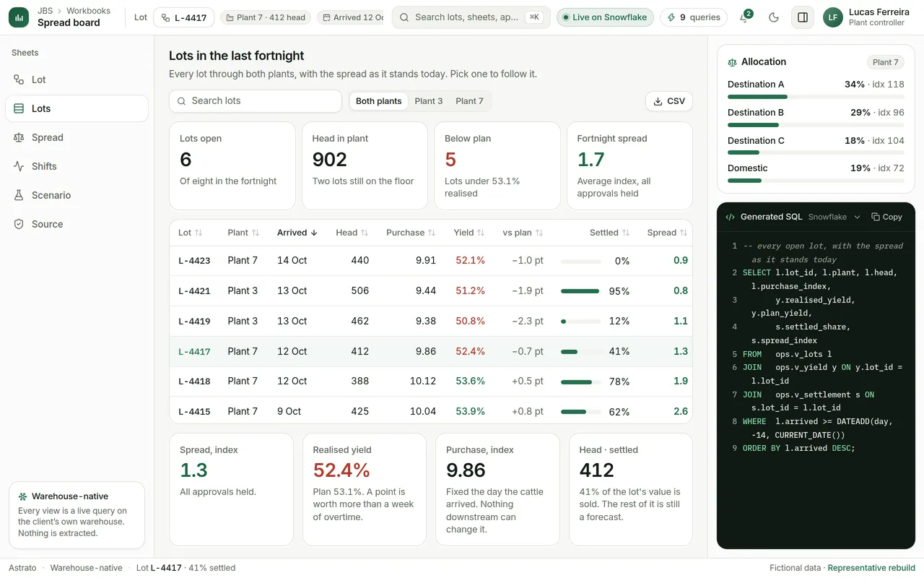Click the L-4421 settled progress bar
This screenshot has width=924, height=578.
coord(581,291)
